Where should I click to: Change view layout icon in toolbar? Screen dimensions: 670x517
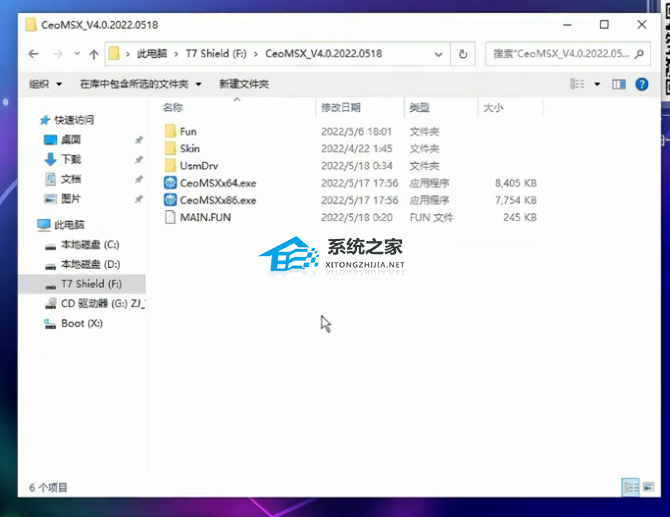coord(577,84)
